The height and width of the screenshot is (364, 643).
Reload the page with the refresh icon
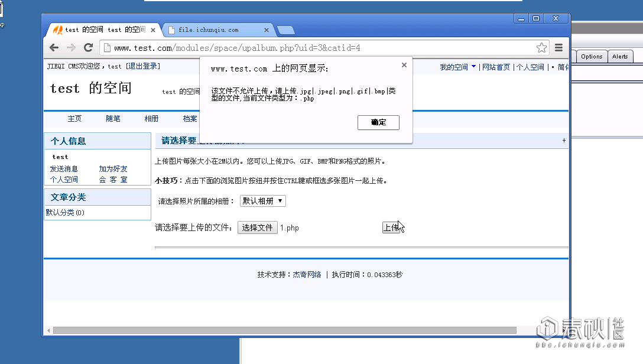[88, 47]
